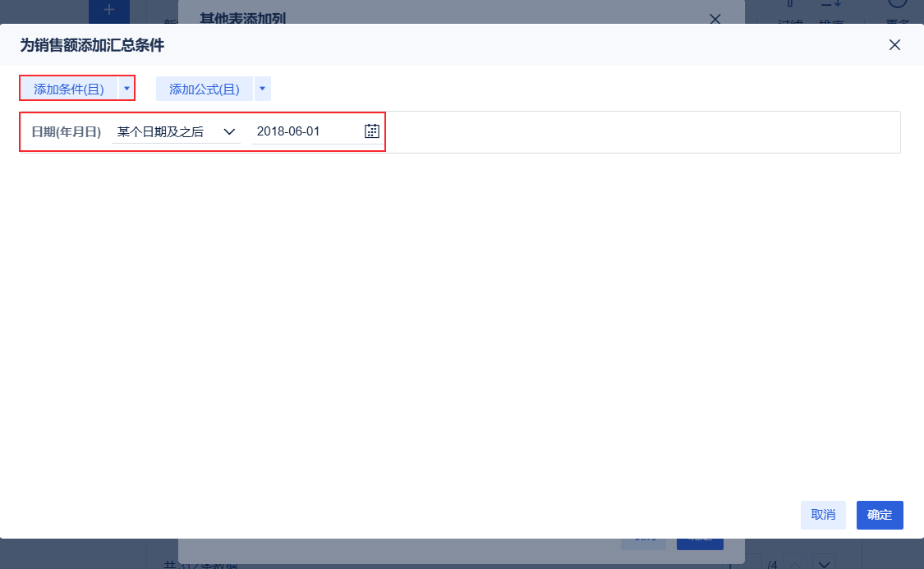The width and height of the screenshot is (924, 569).
Task: Open the 某个日期及之后 condition dropdown
Action: coord(176,131)
